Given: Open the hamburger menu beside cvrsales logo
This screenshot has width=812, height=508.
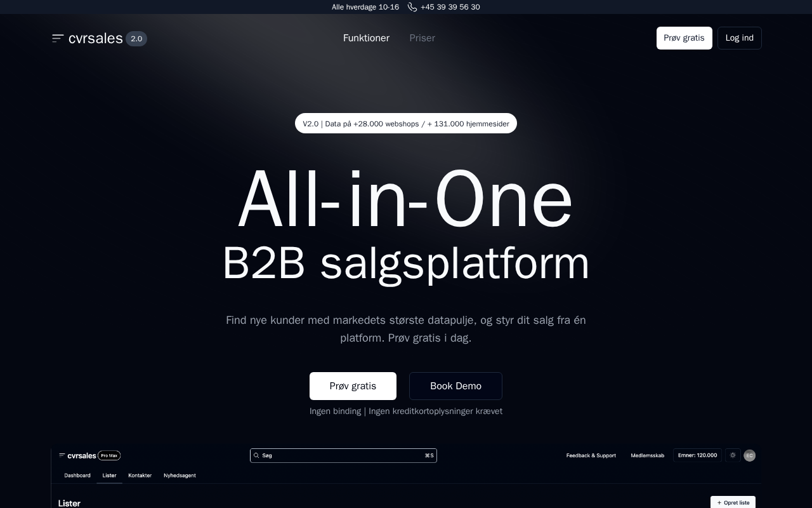Looking at the screenshot, I should [x=58, y=38].
